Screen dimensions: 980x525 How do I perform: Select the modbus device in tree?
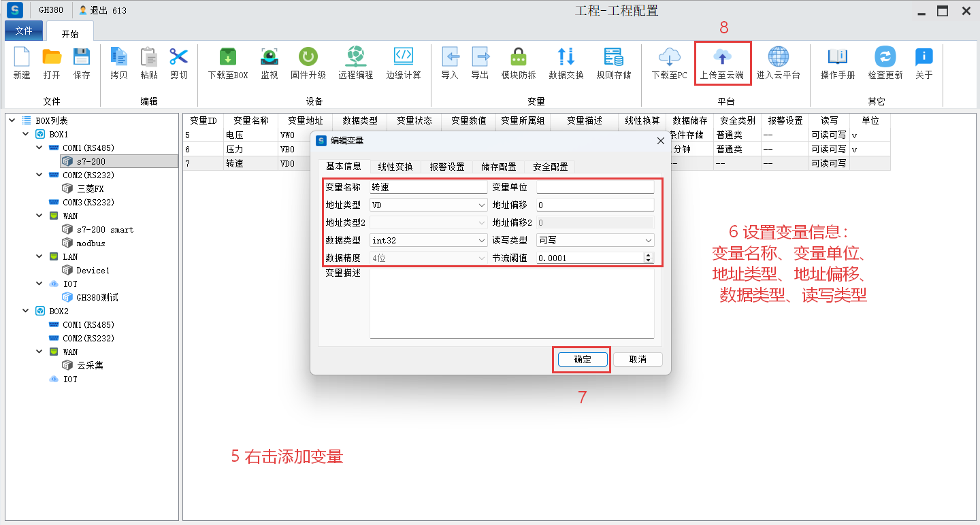tap(84, 243)
